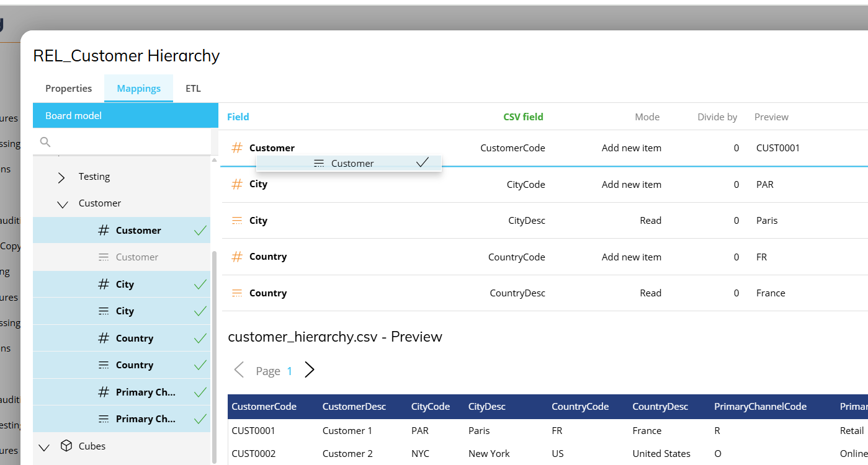Screen dimensions: 868x465
Task: Click the Mode column header
Action: click(x=647, y=117)
